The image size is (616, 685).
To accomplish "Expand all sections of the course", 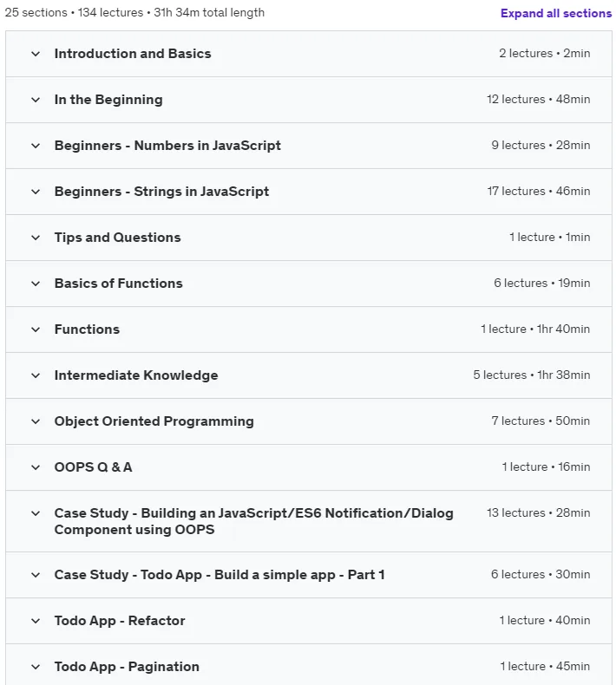I will tap(555, 13).
